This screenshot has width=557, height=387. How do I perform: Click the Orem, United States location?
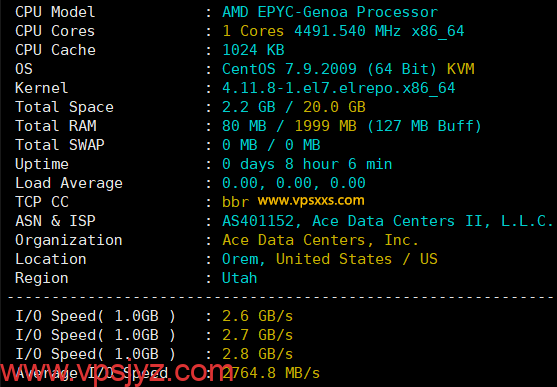pyautogui.click(x=307, y=259)
